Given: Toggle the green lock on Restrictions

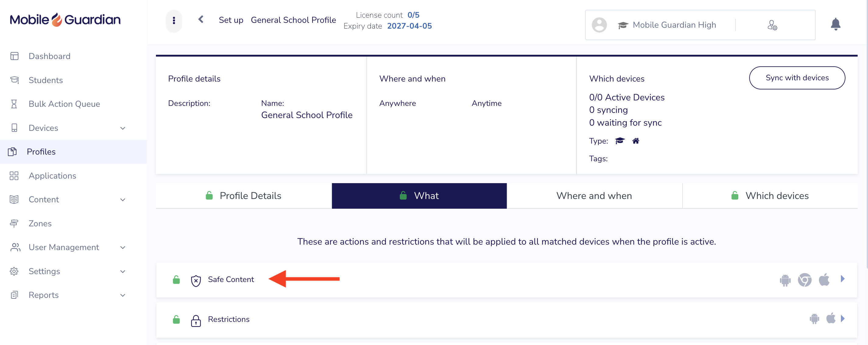Looking at the screenshot, I should point(176,319).
